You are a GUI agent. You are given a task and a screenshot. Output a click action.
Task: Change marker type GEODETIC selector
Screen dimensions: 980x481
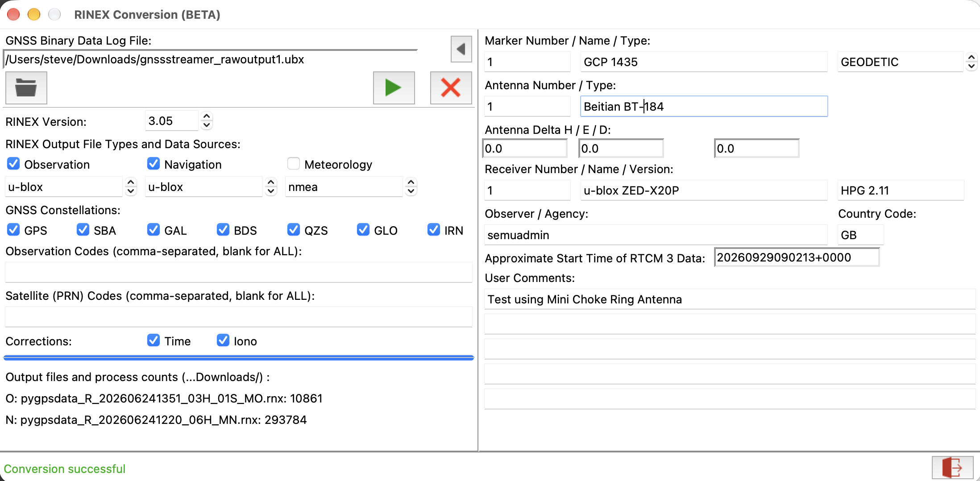point(971,62)
